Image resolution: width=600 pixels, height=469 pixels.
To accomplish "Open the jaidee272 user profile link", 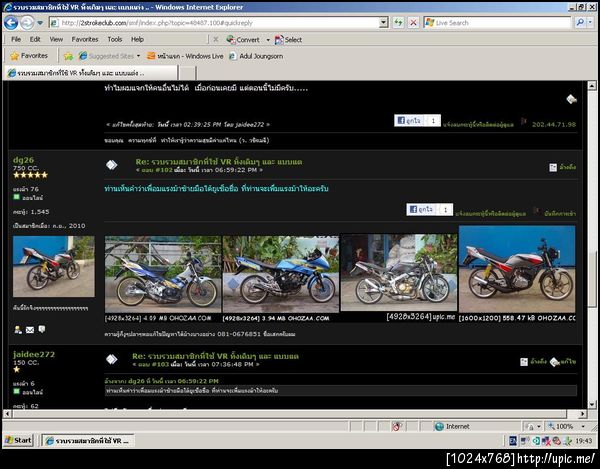I will coord(34,354).
